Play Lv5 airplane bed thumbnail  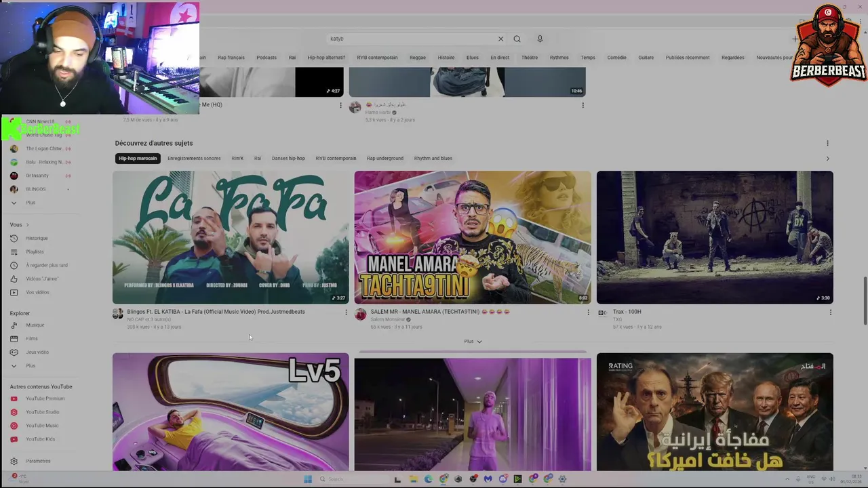pyautogui.click(x=231, y=412)
